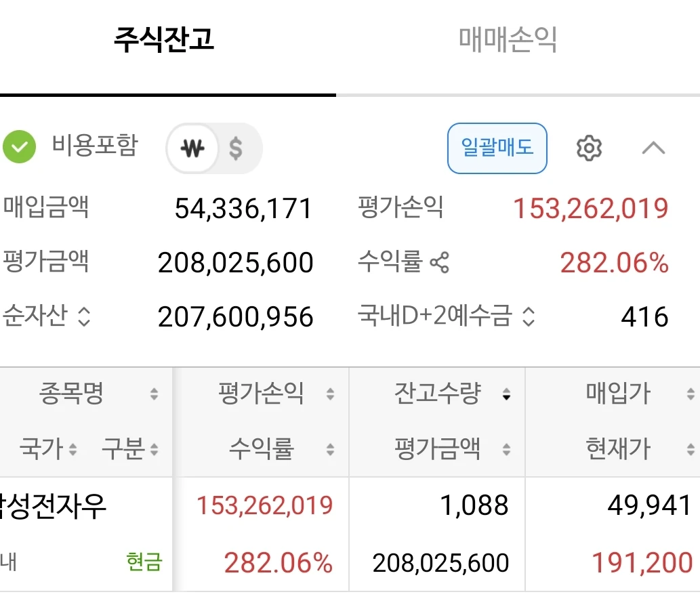Switch to the 매매손익 tab
The width and height of the screenshot is (700, 607).
click(x=508, y=40)
